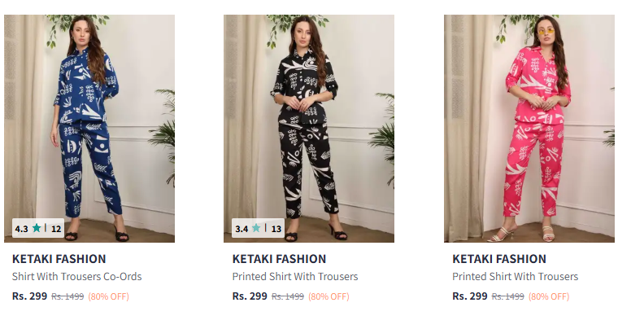Open 'Printed Shirt With Trousers' under black outfit
Viewport: 644px width, 329px height.
pos(295,277)
